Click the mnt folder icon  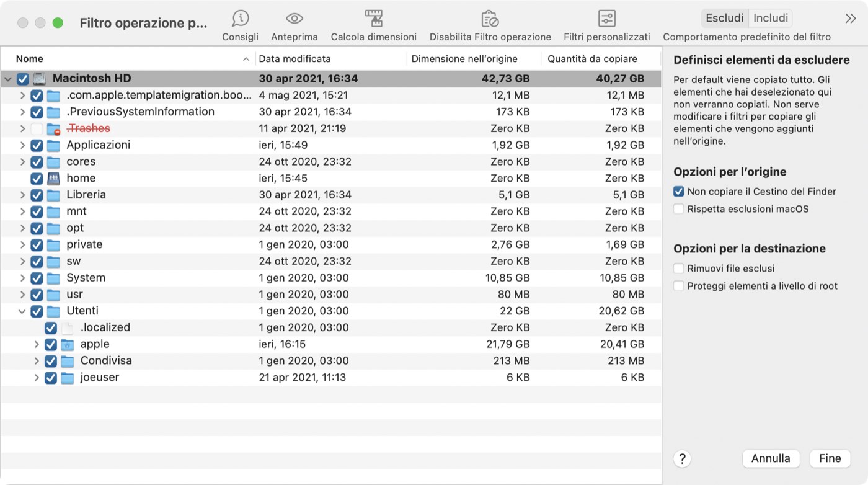click(53, 211)
